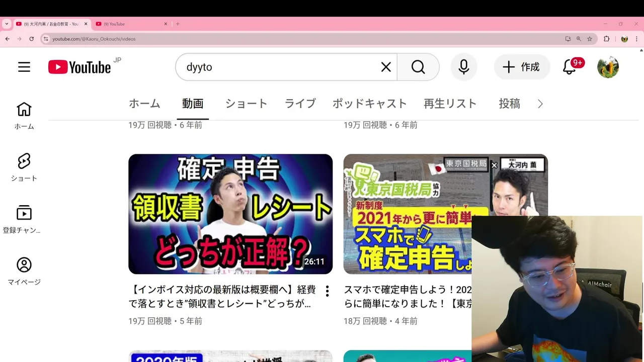
Task: Click the 18万 回視聴・4 年前 text
Action: click(x=380, y=321)
